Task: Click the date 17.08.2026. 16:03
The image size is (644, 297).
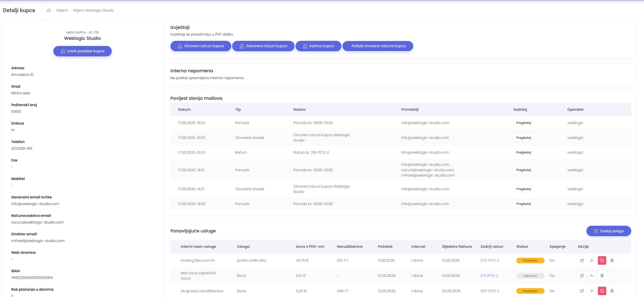Action: point(191,123)
